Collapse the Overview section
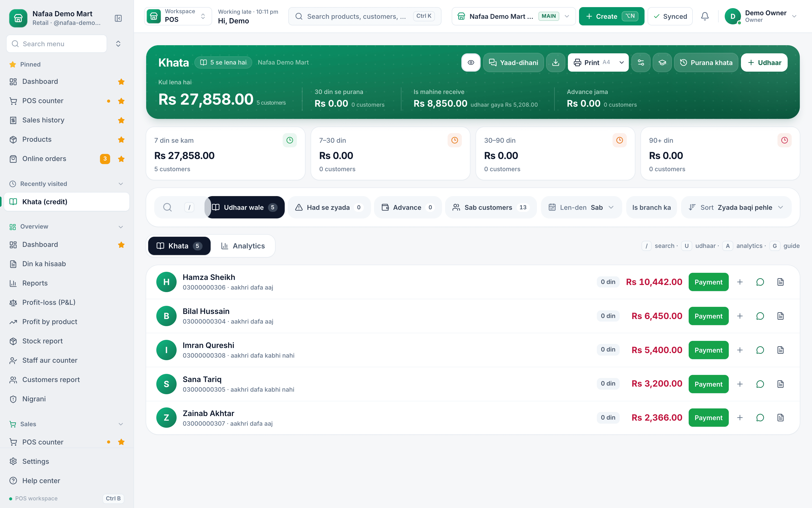The height and width of the screenshot is (508, 812). (121, 227)
